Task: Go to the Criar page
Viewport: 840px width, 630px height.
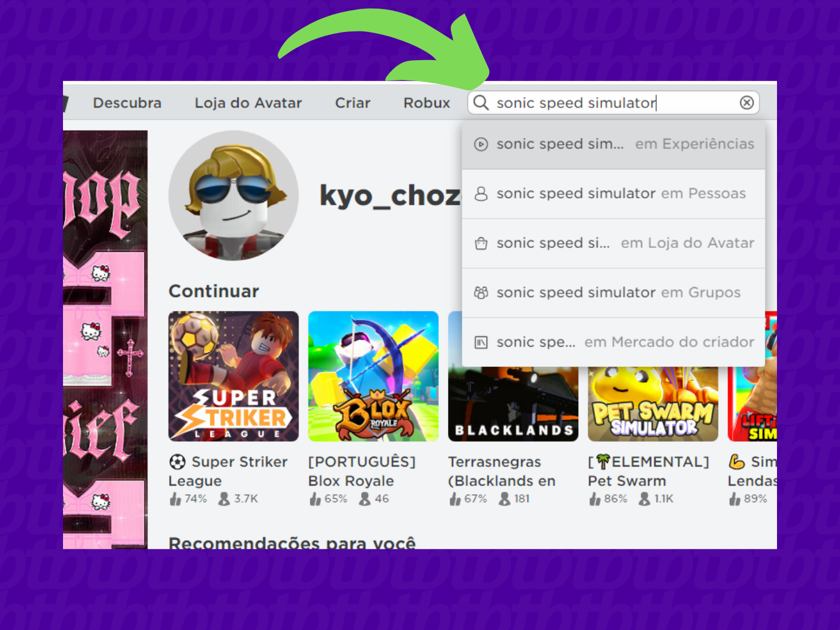Action: tap(352, 103)
